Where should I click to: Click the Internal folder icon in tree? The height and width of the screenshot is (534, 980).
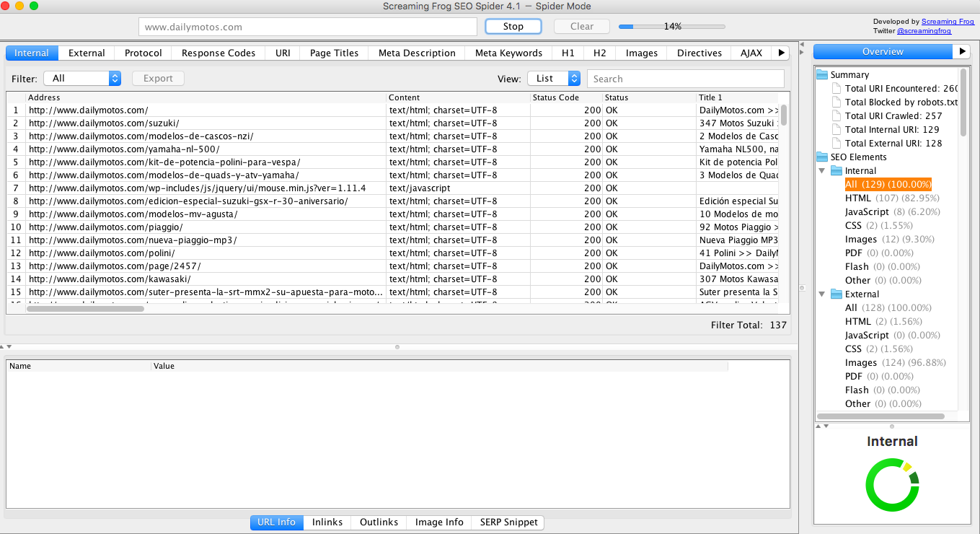(x=836, y=171)
